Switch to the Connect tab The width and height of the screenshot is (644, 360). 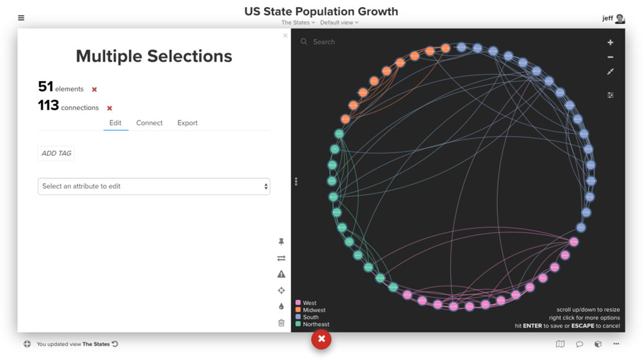(149, 123)
